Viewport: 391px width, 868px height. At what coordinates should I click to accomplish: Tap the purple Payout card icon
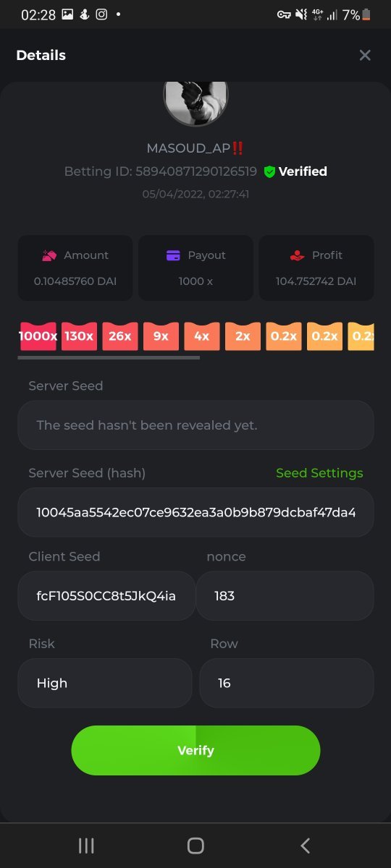(173, 255)
